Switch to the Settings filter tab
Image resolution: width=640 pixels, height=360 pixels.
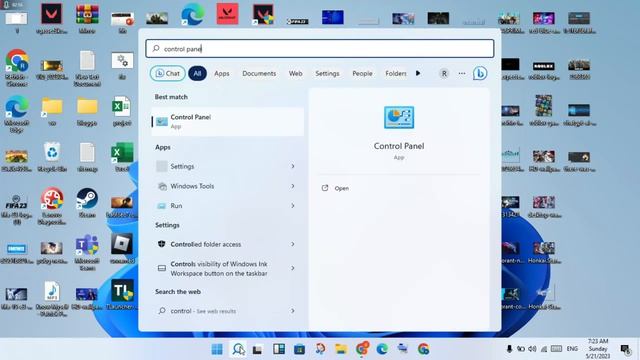(327, 73)
